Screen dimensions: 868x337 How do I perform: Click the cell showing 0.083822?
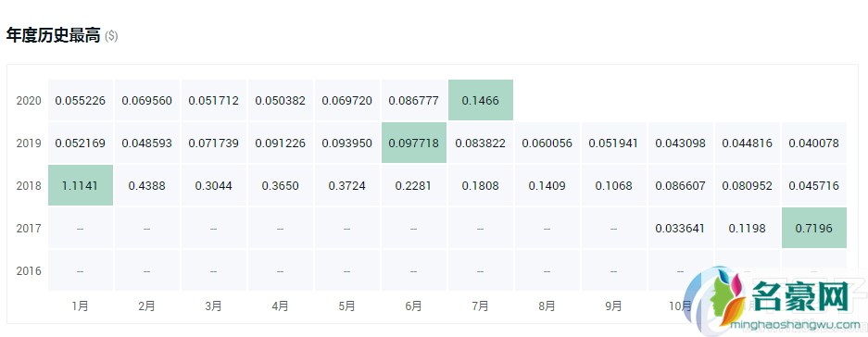481,143
